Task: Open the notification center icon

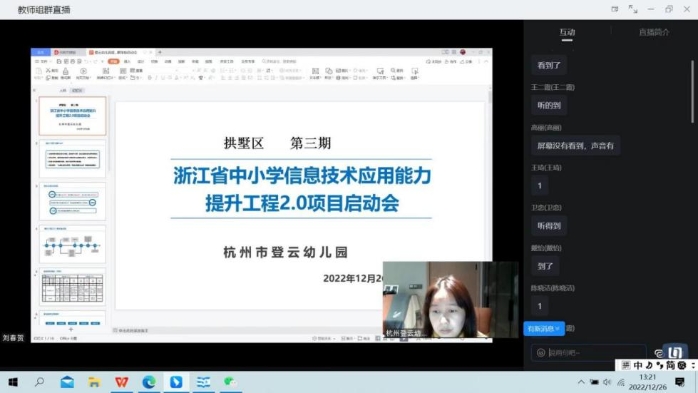Action: (679, 382)
